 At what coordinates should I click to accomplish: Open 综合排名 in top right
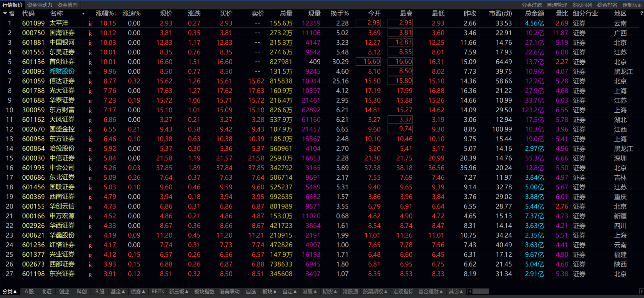pyautogui.click(x=607, y=5)
